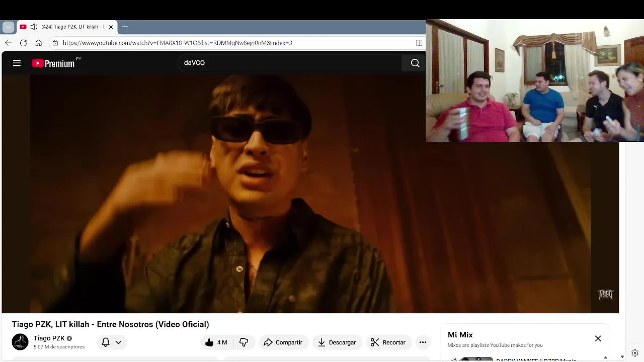Click the Compartir share button
This screenshot has width=644, height=362.
coord(283,342)
